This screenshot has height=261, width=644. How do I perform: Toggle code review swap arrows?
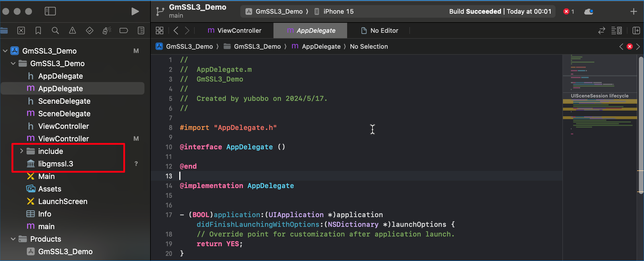602,30
